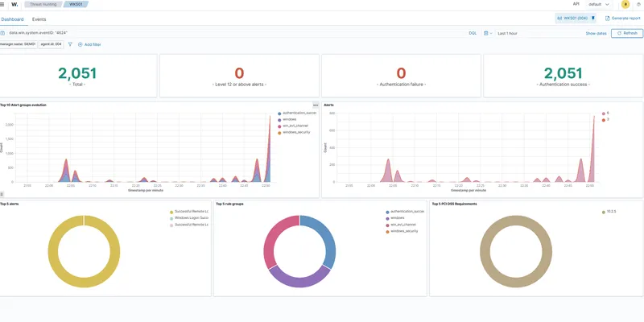This screenshot has height=322, width=644.
Task: Open the yellow user avatar menu
Action: [625, 5]
